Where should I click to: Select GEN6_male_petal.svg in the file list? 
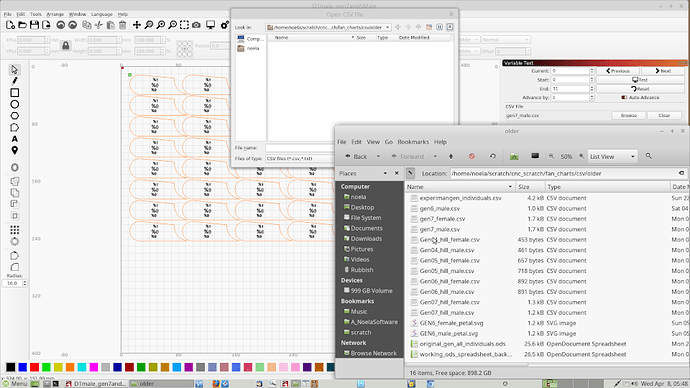tap(448, 333)
